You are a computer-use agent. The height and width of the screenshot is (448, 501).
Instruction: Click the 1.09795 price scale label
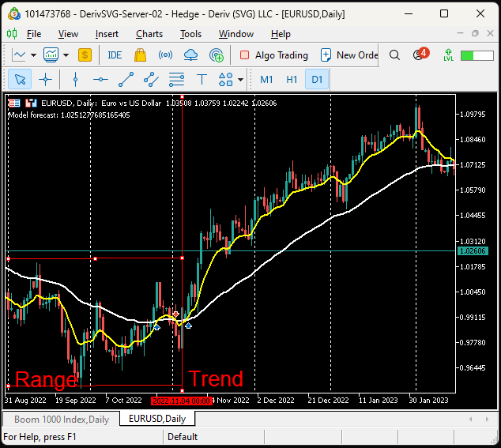(x=473, y=114)
